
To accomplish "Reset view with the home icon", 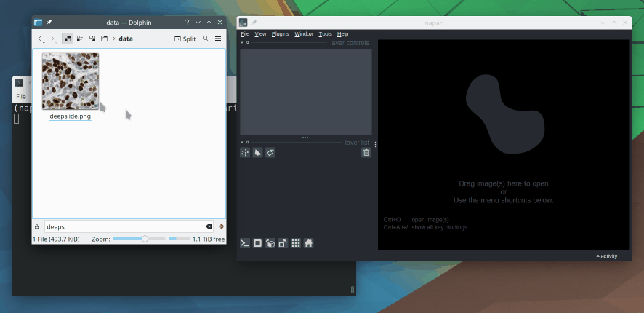I will click(308, 243).
